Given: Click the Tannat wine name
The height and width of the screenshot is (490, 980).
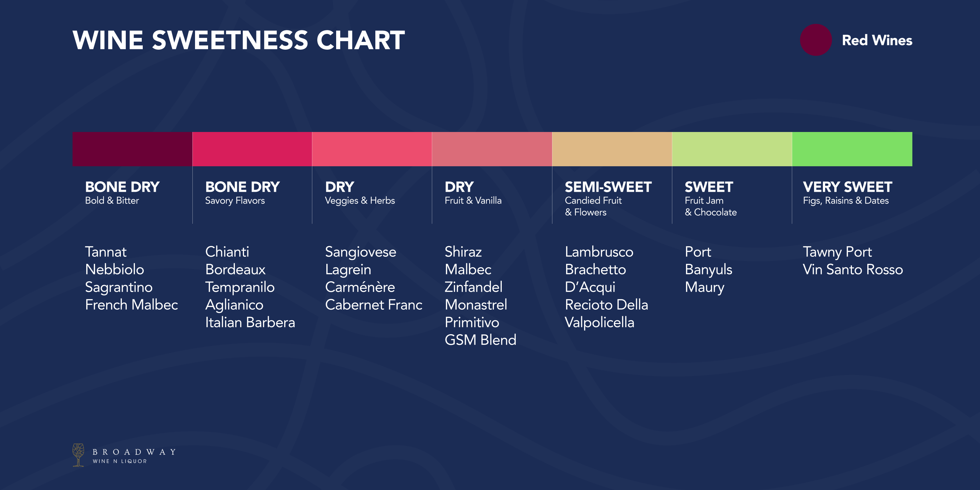Looking at the screenshot, I should coord(106,252).
